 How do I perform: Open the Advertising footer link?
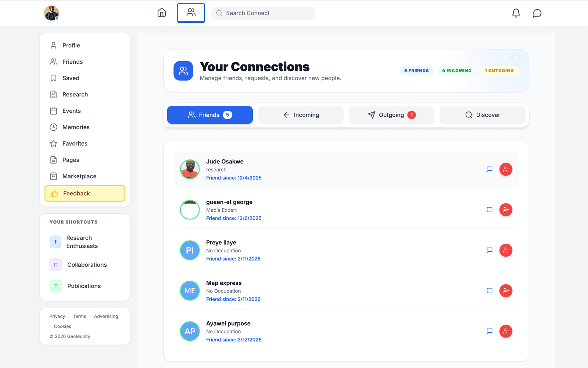tap(106, 316)
